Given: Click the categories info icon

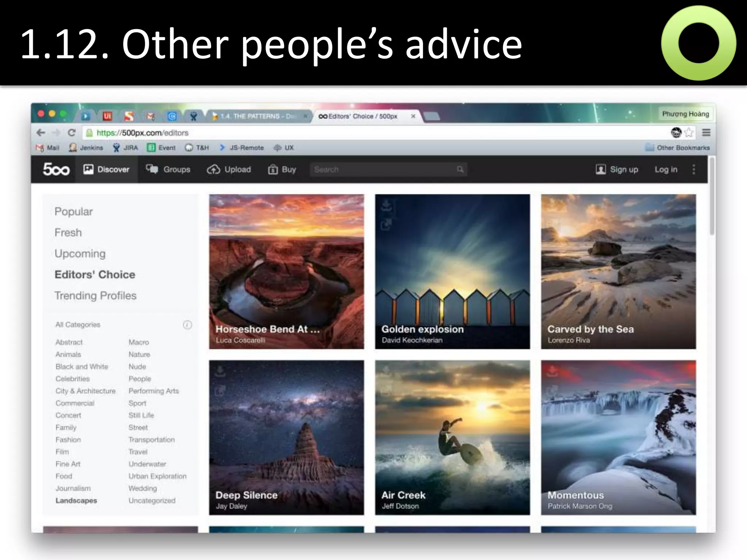Looking at the screenshot, I should pyautogui.click(x=187, y=324).
